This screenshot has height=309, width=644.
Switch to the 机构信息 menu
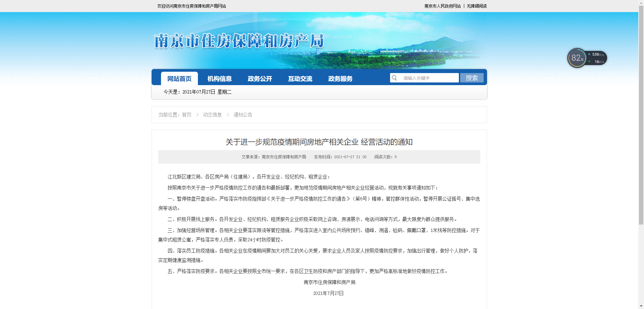click(220, 79)
